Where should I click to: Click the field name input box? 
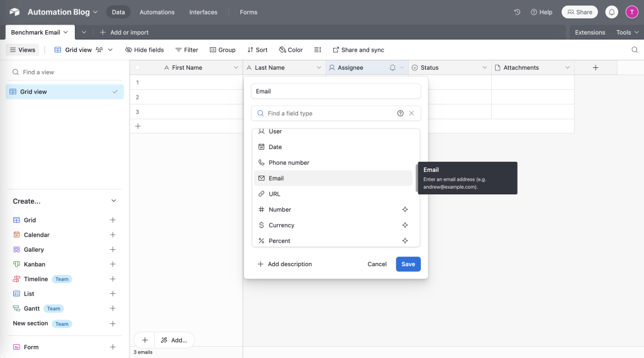(335, 91)
